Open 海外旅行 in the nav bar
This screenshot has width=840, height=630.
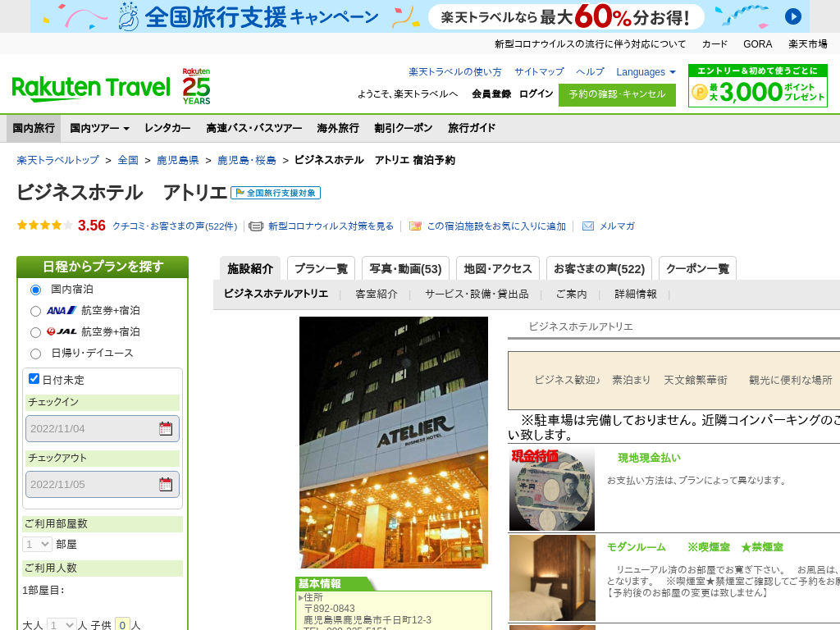(x=338, y=128)
